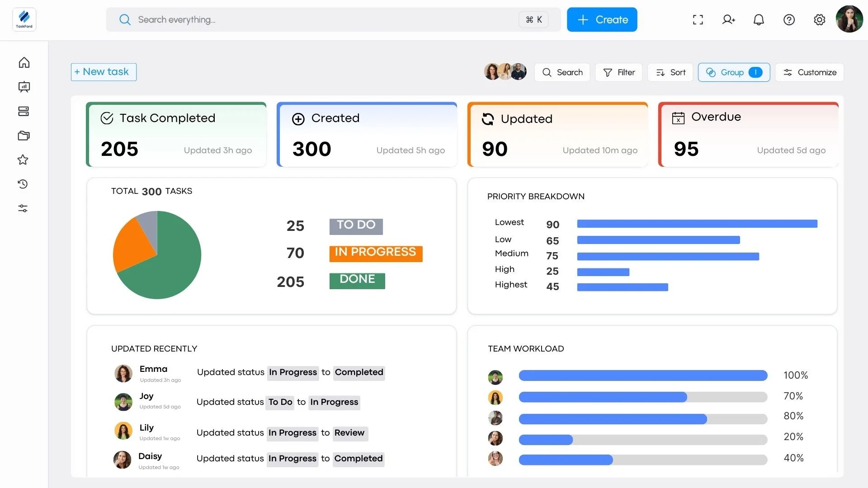The image size is (868, 488).
Task: Toggle the Group option
Action: click(x=733, y=72)
